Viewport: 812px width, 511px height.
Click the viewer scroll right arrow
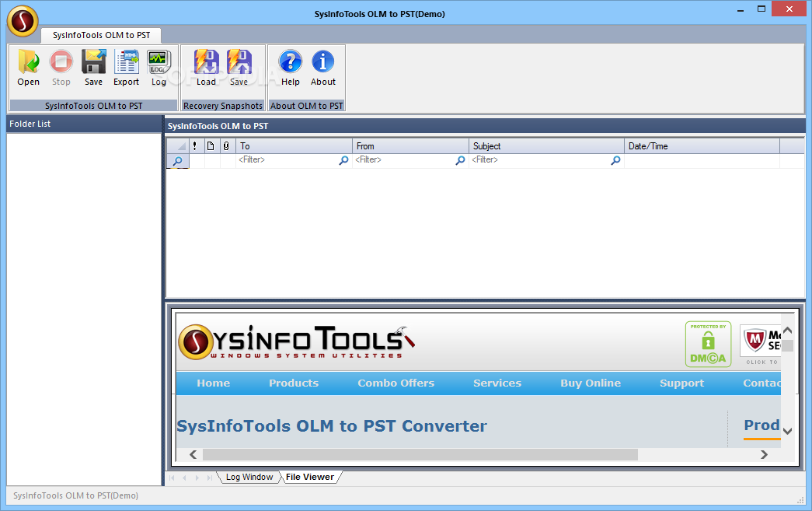(764, 454)
